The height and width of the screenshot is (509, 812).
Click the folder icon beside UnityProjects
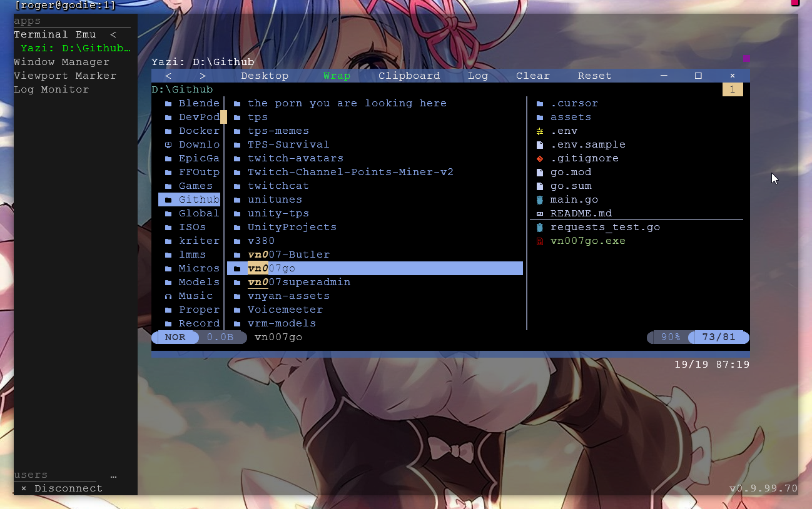point(237,227)
